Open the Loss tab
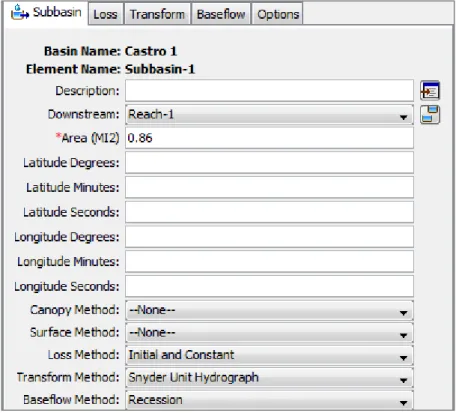 coord(106,14)
